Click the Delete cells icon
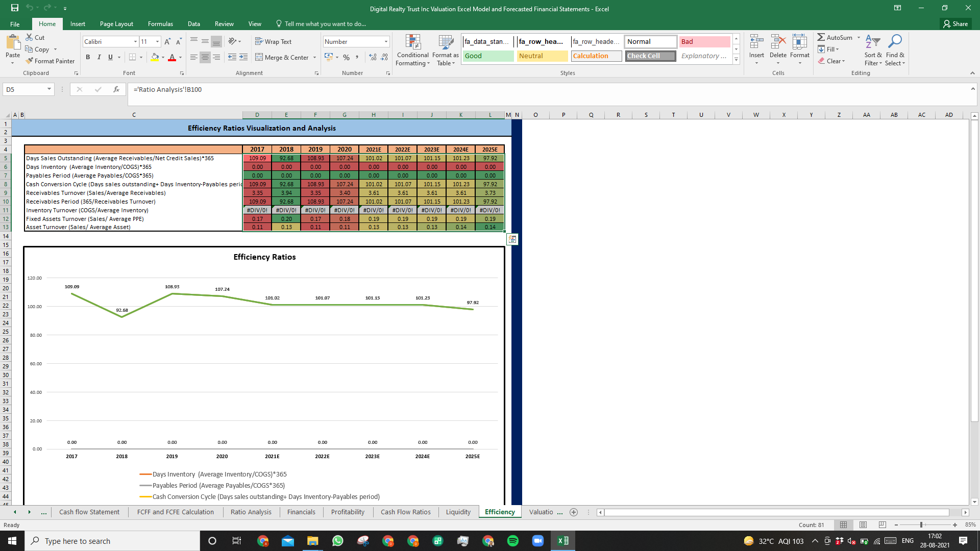This screenshot has width=980, height=551. click(x=778, y=42)
